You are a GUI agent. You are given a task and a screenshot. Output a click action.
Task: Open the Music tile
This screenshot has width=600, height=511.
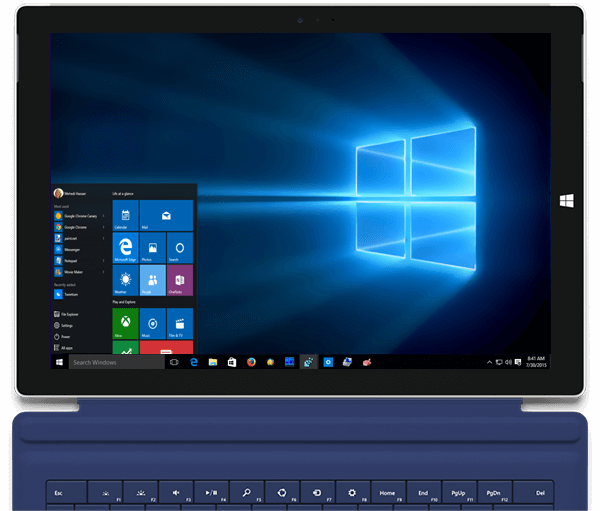pyautogui.click(x=153, y=324)
